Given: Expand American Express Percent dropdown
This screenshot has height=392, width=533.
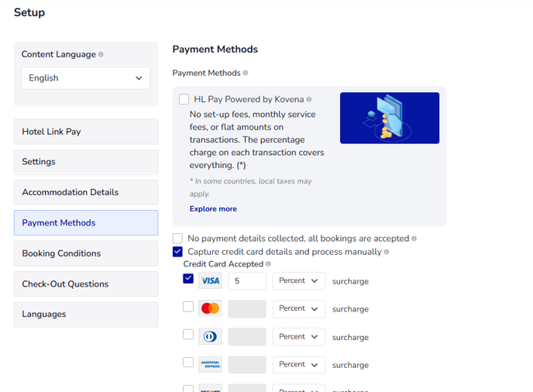Looking at the screenshot, I should 299,364.
